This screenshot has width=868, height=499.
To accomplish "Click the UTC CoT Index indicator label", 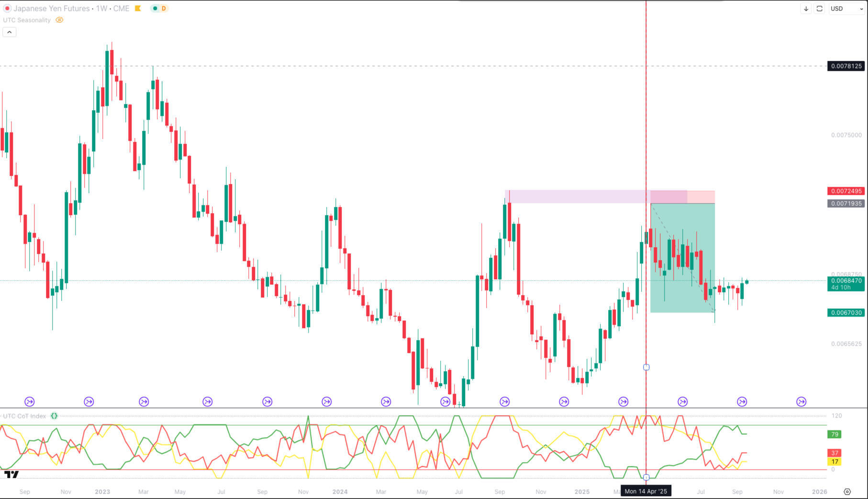I will pos(25,416).
